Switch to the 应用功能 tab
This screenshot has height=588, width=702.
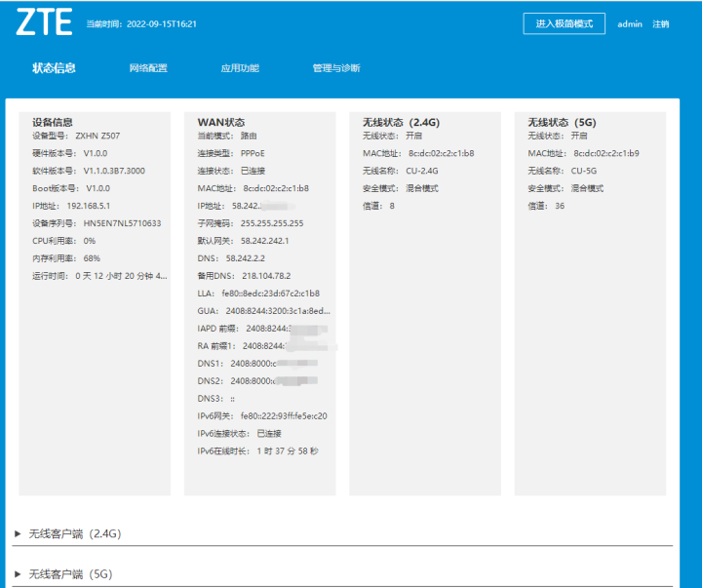click(240, 68)
